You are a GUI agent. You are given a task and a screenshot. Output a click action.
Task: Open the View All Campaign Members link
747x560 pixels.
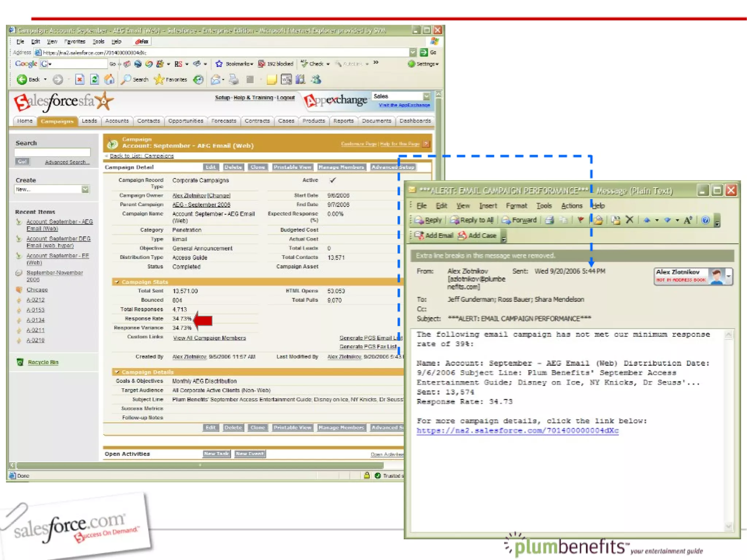(209, 338)
